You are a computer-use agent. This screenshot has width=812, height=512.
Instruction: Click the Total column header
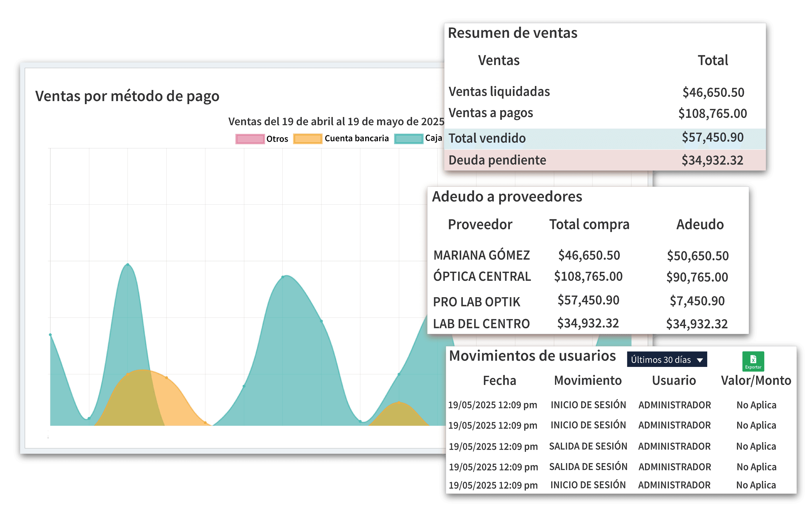tap(713, 60)
